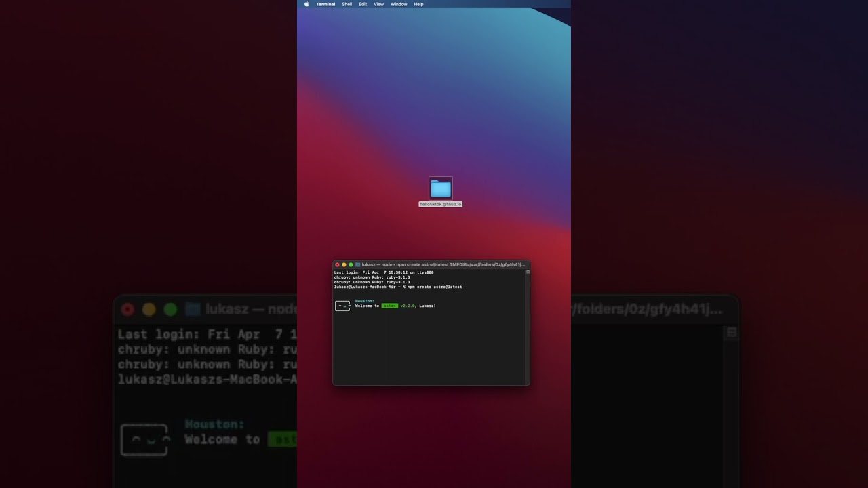Viewport: 868px width, 488px height.
Task: Open the Shell menu
Action: 347,4
